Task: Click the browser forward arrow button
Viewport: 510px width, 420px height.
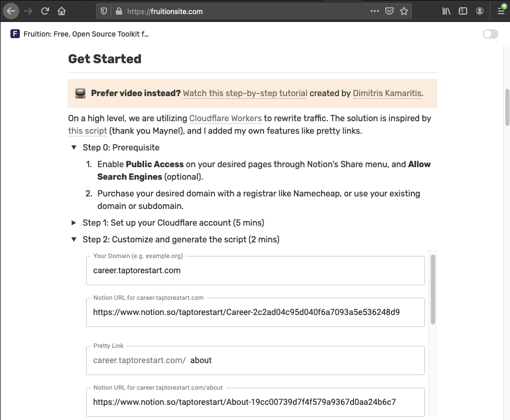Action: pyautogui.click(x=28, y=11)
